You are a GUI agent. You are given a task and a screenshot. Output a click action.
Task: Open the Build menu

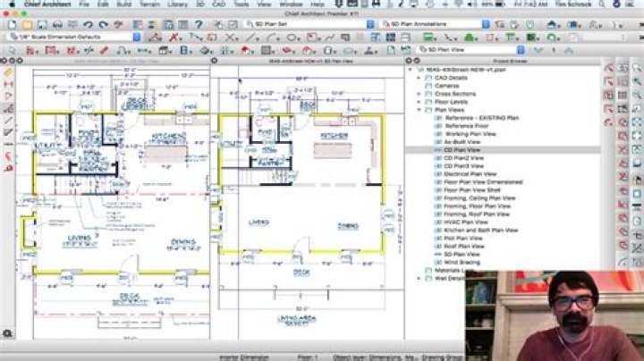click(x=123, y=4)
